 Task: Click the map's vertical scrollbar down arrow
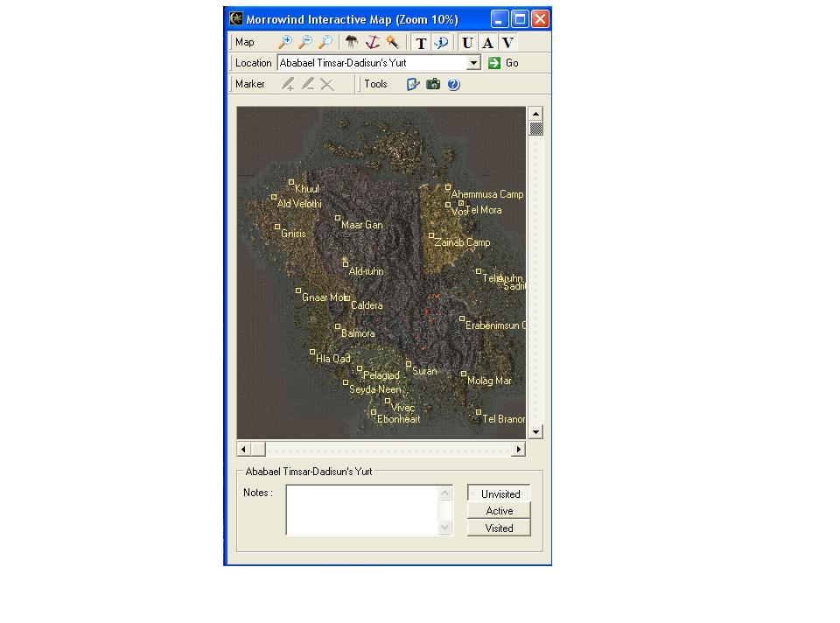[535, 431]
